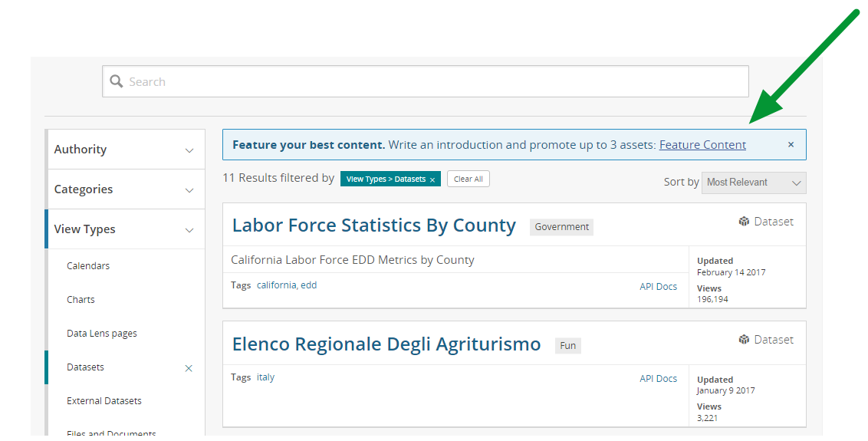The height and width of the screenshot is (441, 868).
Task: Click the edd tag
Action: tap(309, 285)
